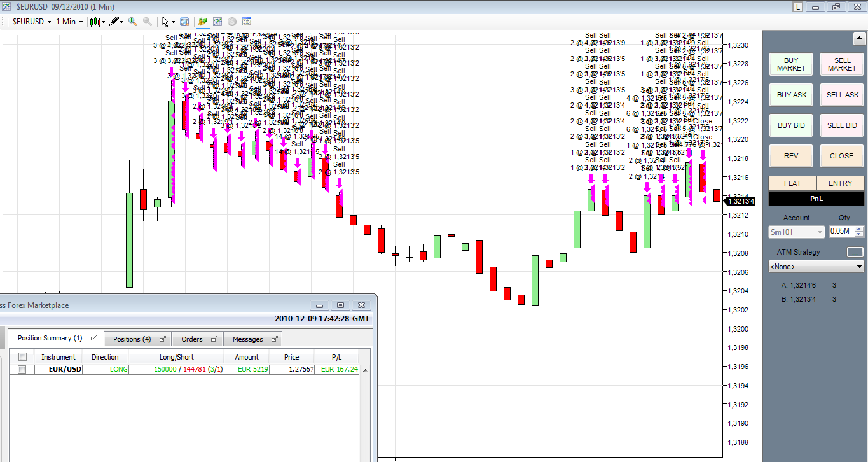Viewport: 868px width, 462px height.
Task: Click the PnL black display bar
Action: (x=816, y=199)
